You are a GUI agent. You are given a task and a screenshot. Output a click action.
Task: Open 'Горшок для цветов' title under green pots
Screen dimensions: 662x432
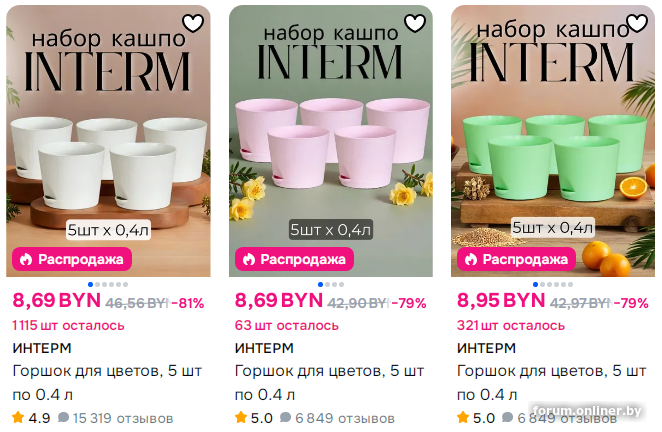coord(551,383)
